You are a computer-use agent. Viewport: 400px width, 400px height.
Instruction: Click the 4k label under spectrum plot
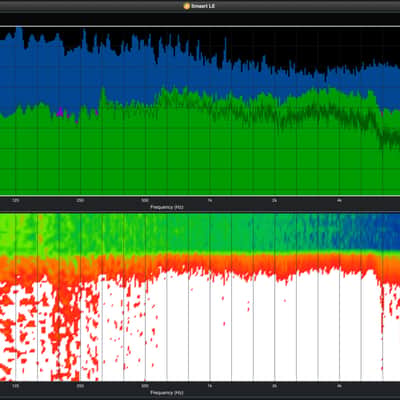339,201
